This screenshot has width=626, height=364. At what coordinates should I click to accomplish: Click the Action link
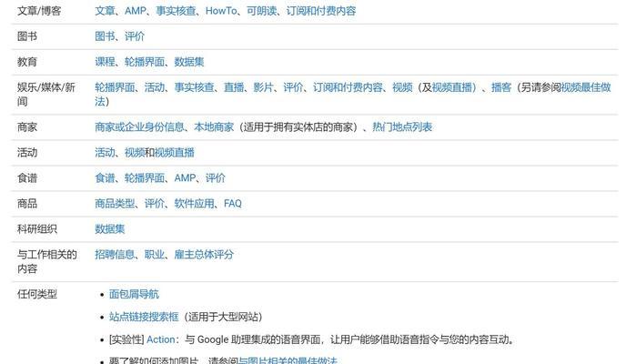161,340
